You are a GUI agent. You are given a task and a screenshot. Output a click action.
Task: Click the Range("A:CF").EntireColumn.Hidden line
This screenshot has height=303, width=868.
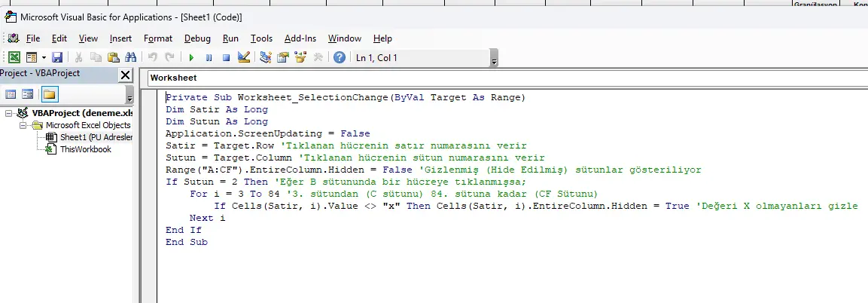click(x=434, y=170)
